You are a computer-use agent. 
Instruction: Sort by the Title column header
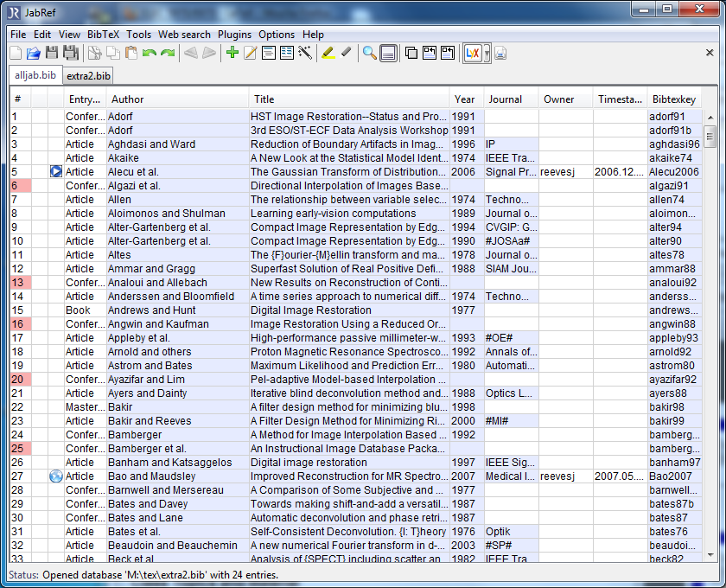[349, 99]
